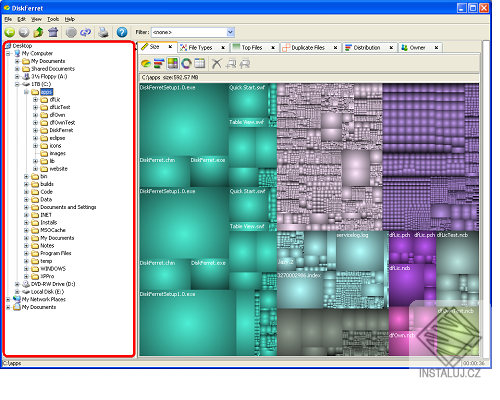500x400 pixels.
Task: Select the temp folder in tree
Action: point(46,261)
